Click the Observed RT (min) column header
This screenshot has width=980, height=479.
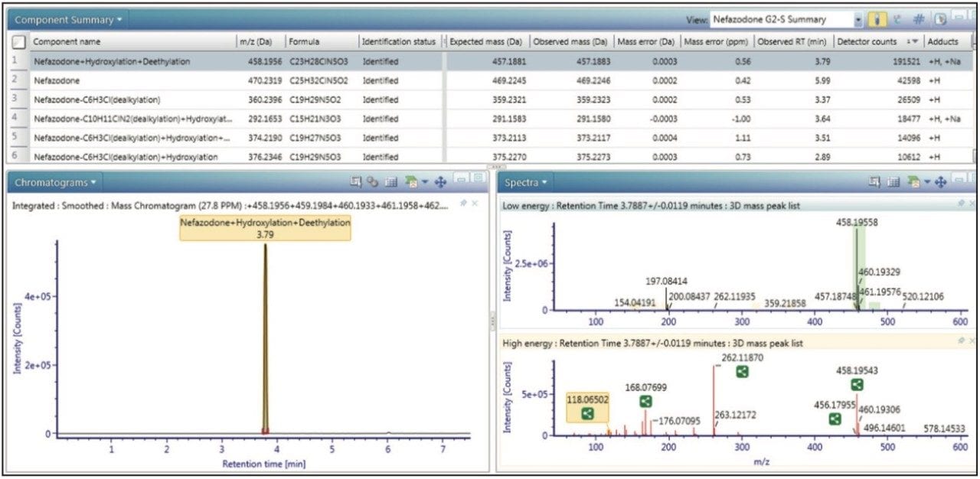pos(793,41)
